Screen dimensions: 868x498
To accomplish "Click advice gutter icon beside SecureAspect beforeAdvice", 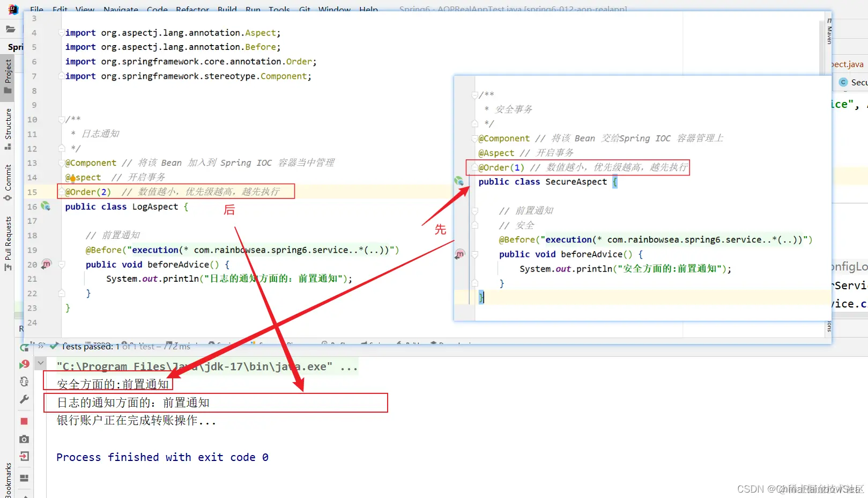I will coord(459,254).
